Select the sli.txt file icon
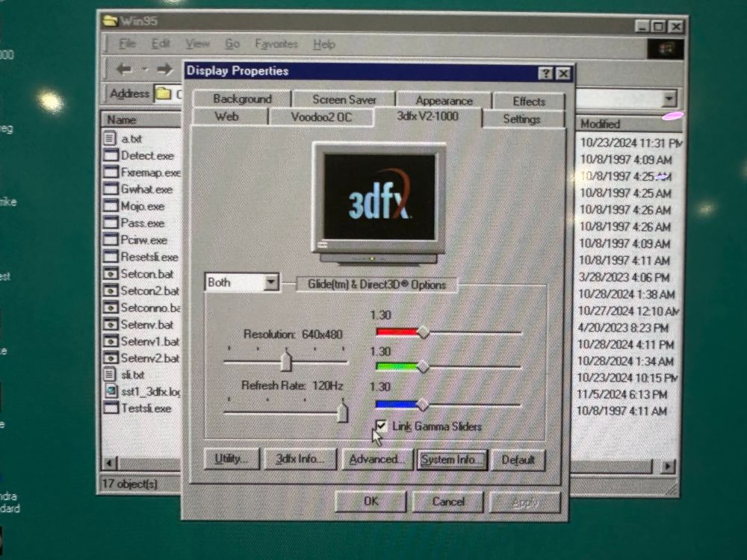 coord(110,374)
